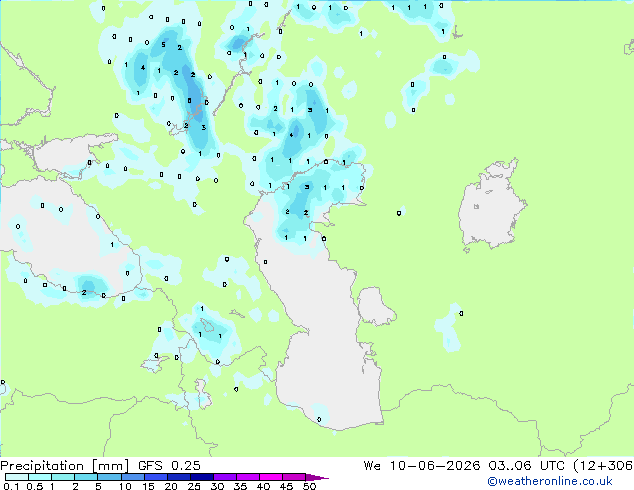Select the 35 mm legend color box
This screenshot has width=634, height=490.
point(247,477)
